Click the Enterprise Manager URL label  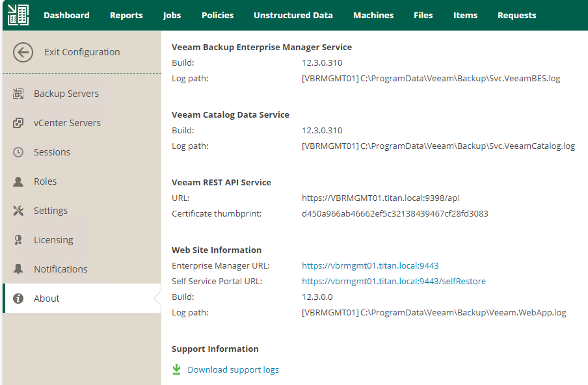point(221,266)
